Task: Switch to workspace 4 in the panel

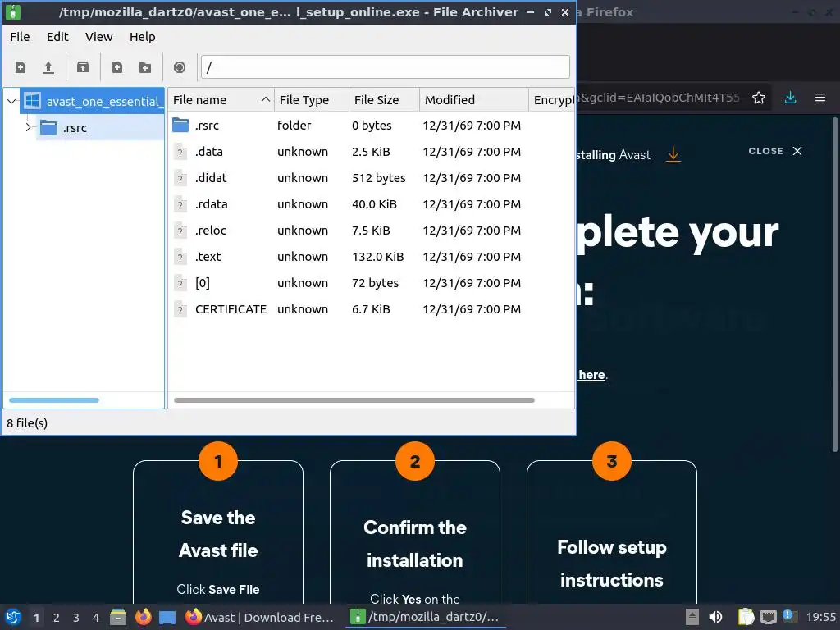Action: (x=96, y=618)
